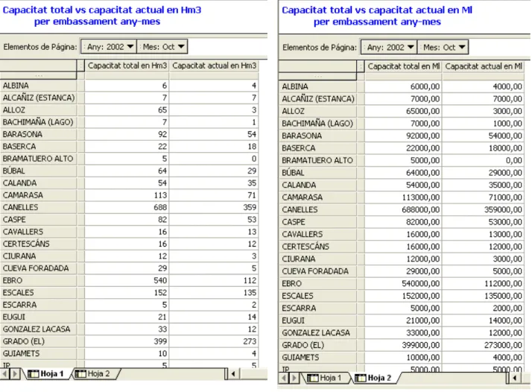The width and height of the screenshot is (532, 392).
Task: Select CERTESCÁNS row label in Hm3 panel
Action: point(38,244)
